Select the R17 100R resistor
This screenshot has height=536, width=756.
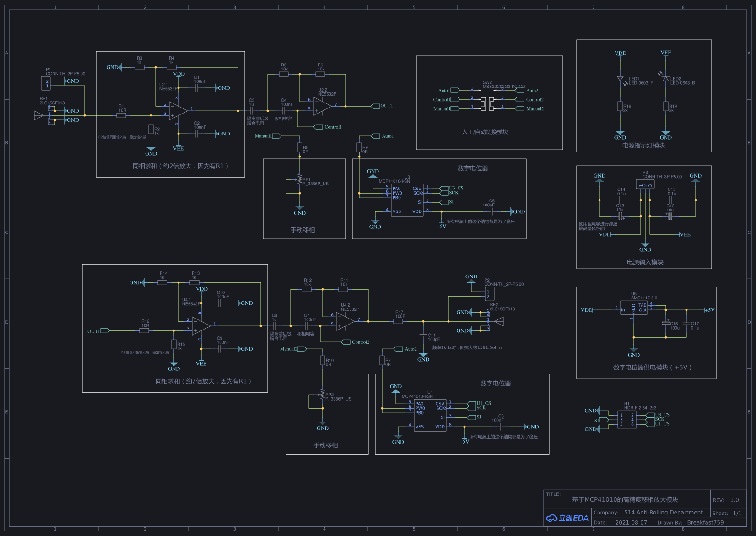pyautogui.click(x=398, y=321)
